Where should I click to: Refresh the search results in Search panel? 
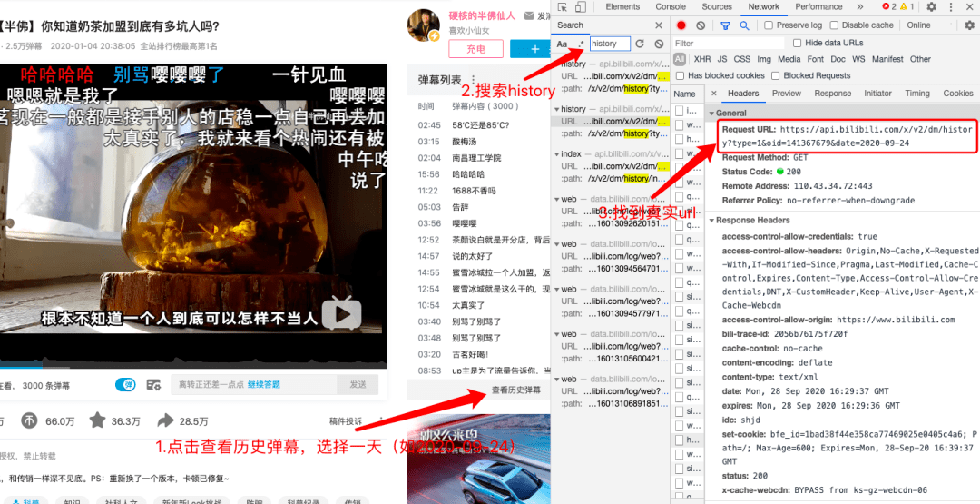(x=640, y=44)
